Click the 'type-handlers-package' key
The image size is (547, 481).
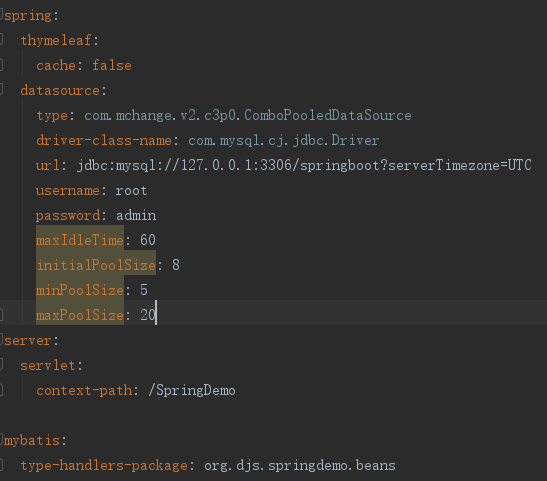click(x=104, y=466)
